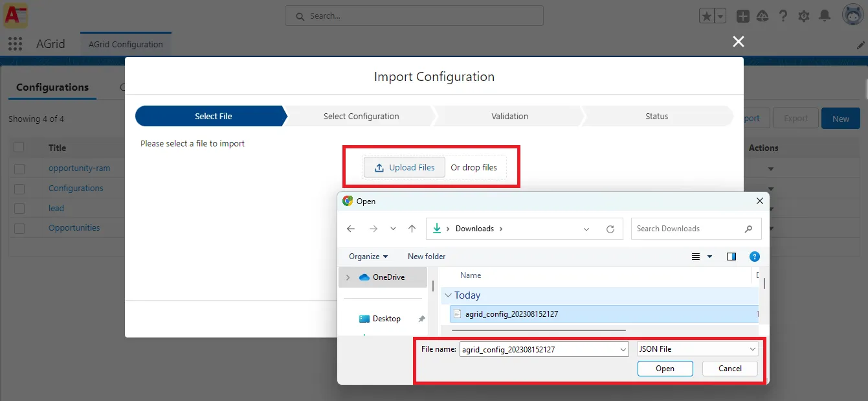Click the favorites star icon
The width and height of the screenshot is (868, 401).
click(x=707, y=15)
